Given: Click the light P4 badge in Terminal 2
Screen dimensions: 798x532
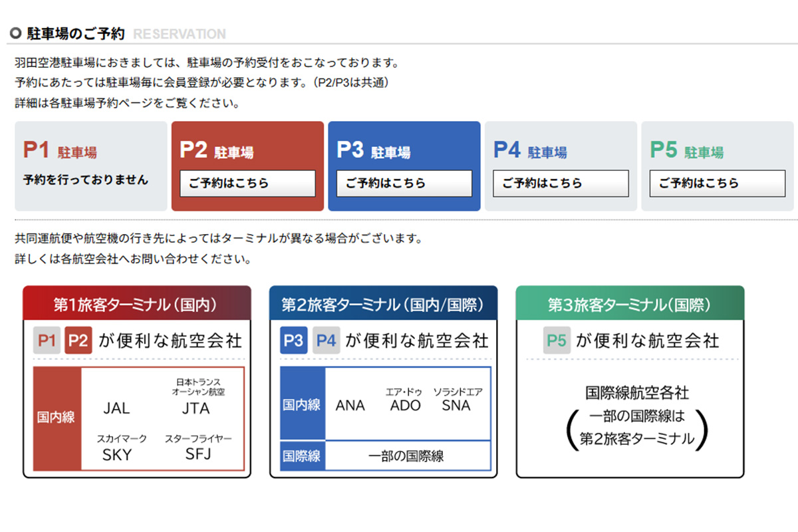Looking at the screenshot, I should 327,341.
